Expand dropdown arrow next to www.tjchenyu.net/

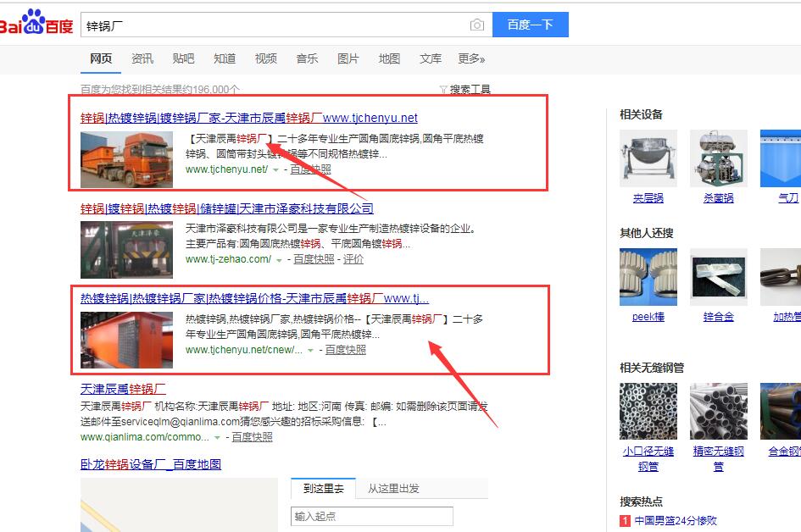(275, 170)
